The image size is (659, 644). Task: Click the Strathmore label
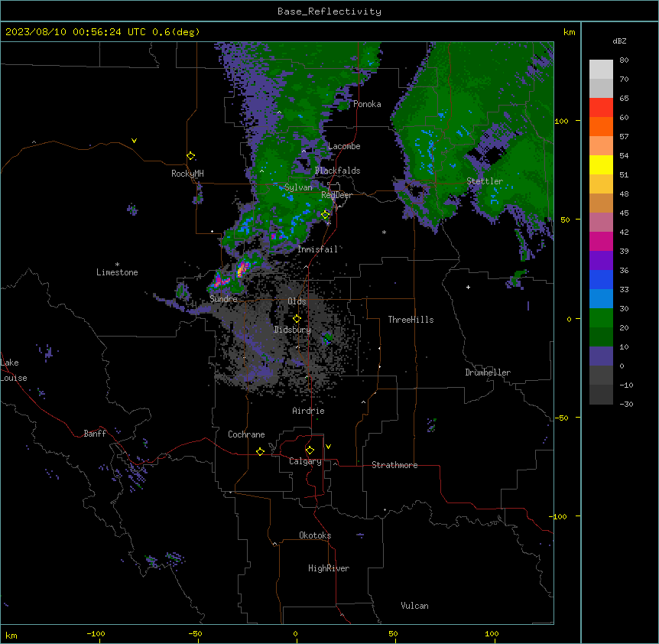point(394,465)
